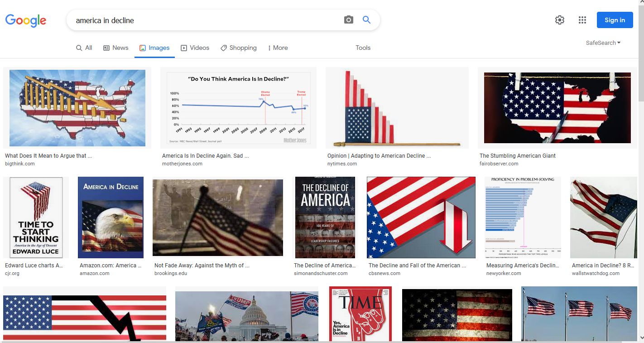Screen dimensions: 644x343
Task: Click the Google logo
Action: click(x=26, y=20)
